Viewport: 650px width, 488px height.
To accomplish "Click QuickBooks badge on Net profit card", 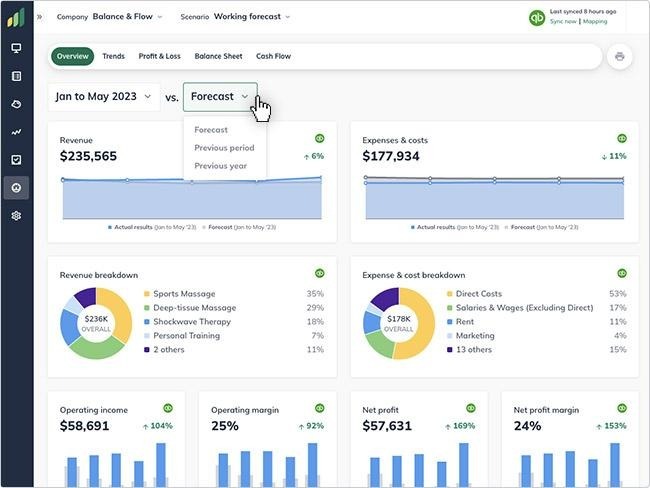I will click(x=471, y=408).
